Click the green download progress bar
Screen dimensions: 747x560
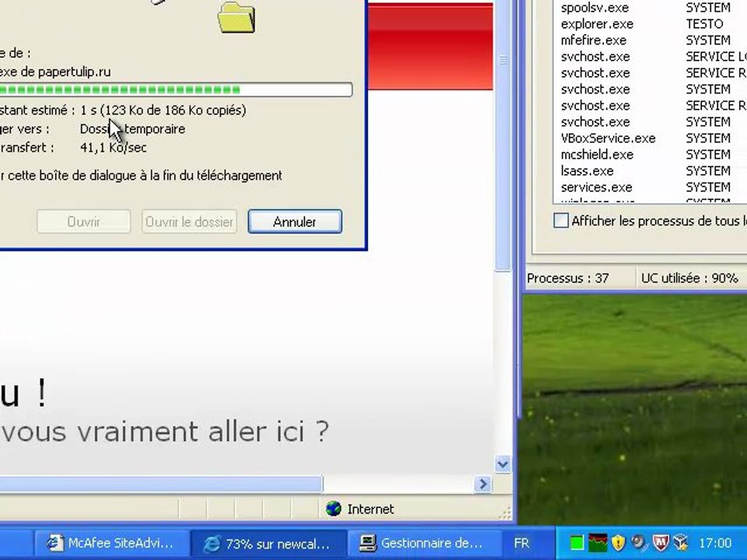[x=176, y=89]
